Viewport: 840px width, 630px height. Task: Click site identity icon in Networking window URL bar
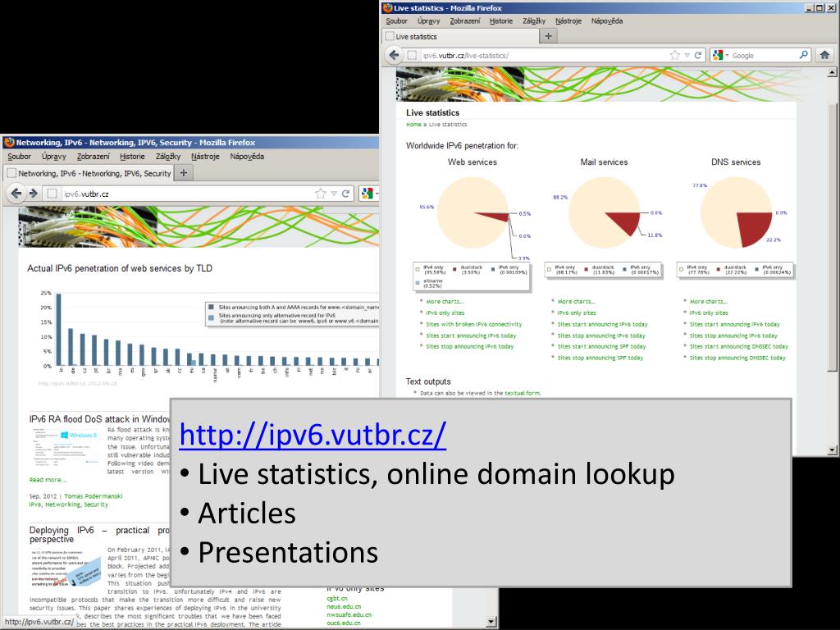(x=52, y=194)
